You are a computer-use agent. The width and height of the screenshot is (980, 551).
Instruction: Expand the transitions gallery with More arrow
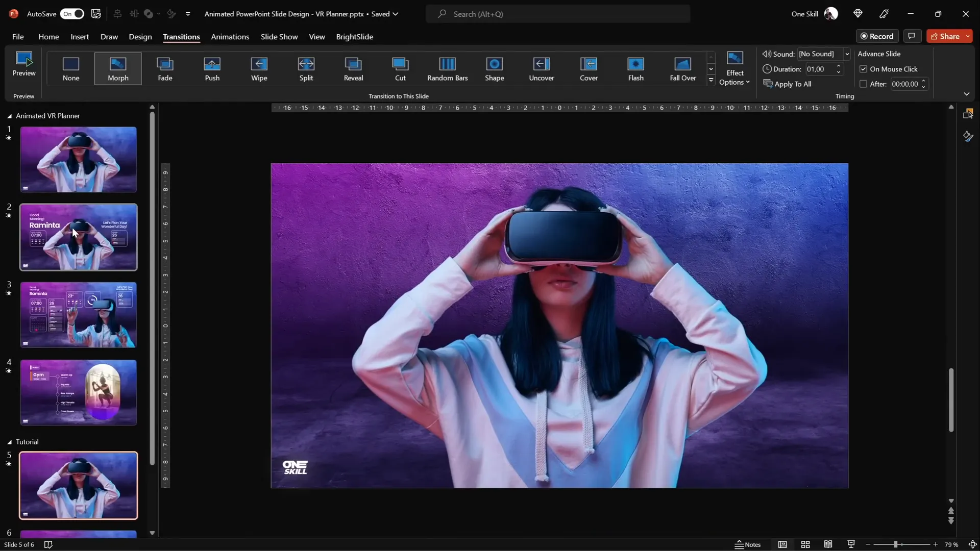(x=711, y=80)
